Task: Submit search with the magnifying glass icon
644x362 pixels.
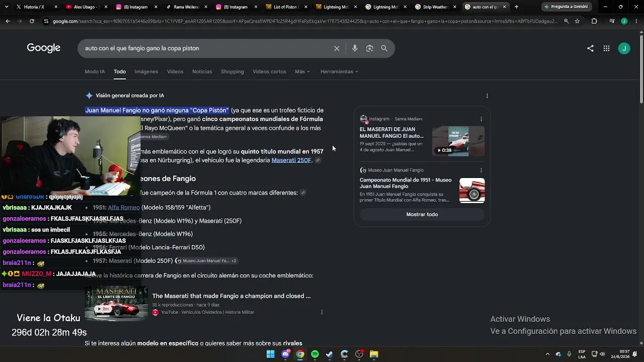Action: (384, 48)
